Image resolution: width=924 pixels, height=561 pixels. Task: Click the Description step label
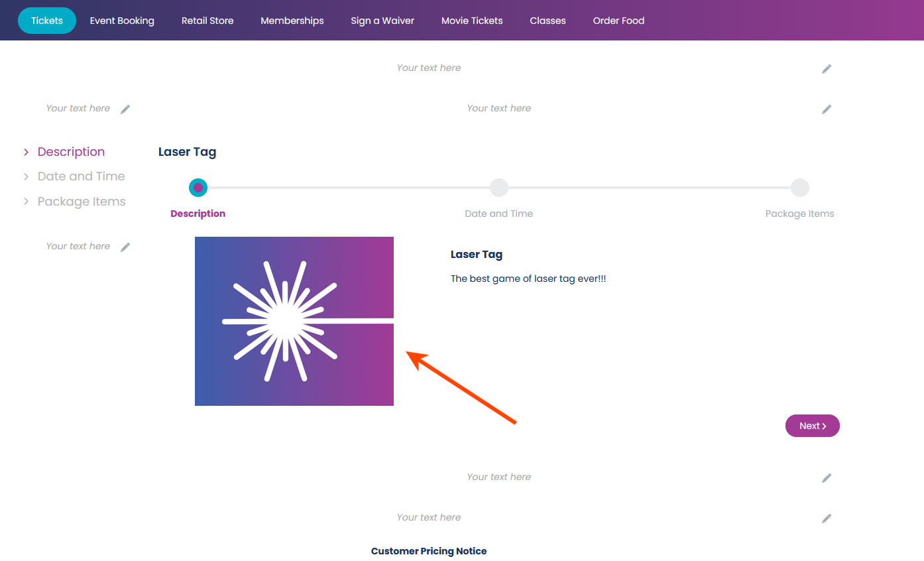point(198,214)
